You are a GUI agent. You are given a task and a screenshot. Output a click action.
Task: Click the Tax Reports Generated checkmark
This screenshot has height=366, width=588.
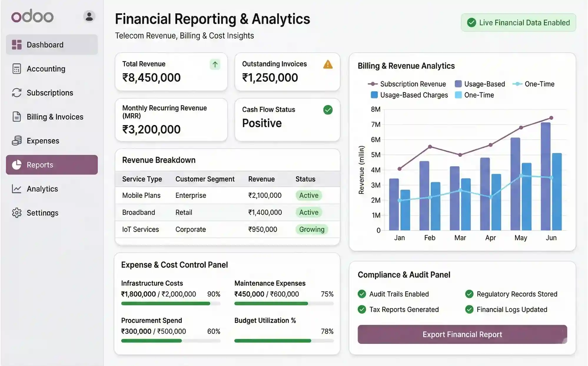(x=362, y=309)
